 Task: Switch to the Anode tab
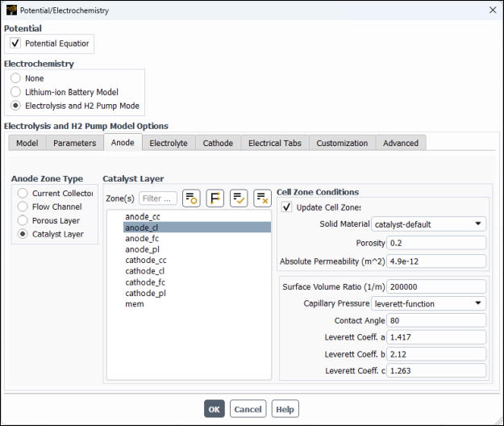point(123,143)
